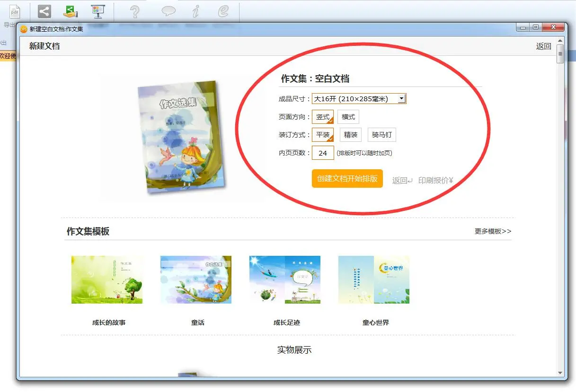Screen dimensions: 576x392
Task: Open the question mark help icon
Action: click(x=134, y=11)
